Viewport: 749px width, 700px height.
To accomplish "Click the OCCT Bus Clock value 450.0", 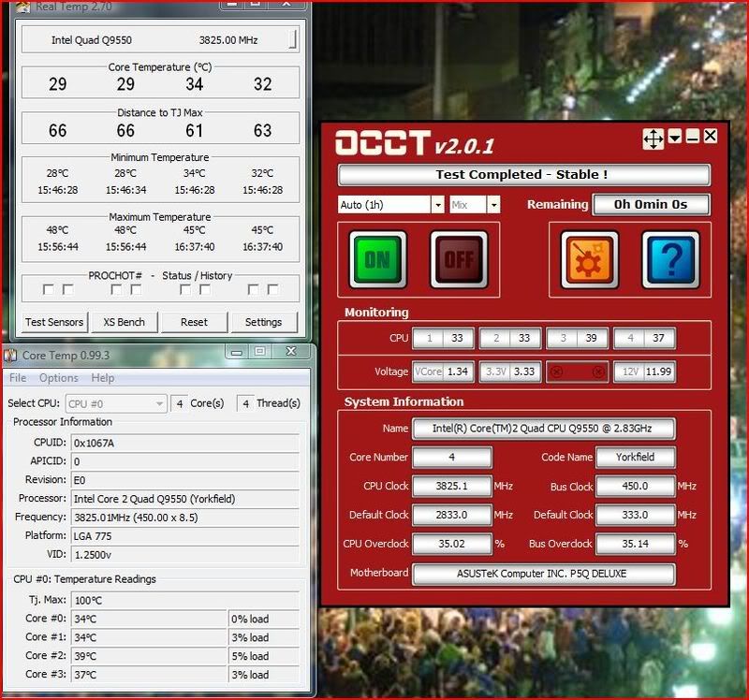I will [x=636, y=486].
